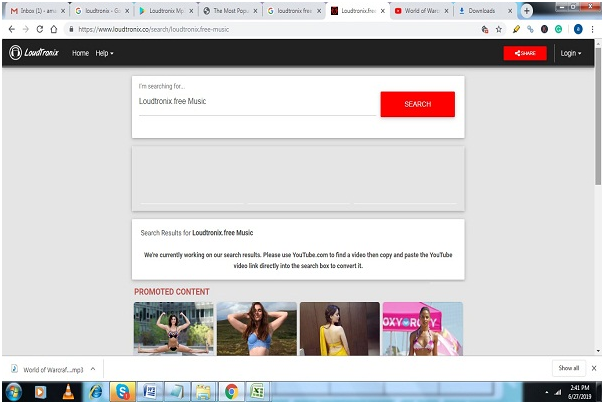Screen dimensions: 604x404
Task: Open Internet Explorer from taskbar
Action: pyautogui.click(x=96, y=392)
